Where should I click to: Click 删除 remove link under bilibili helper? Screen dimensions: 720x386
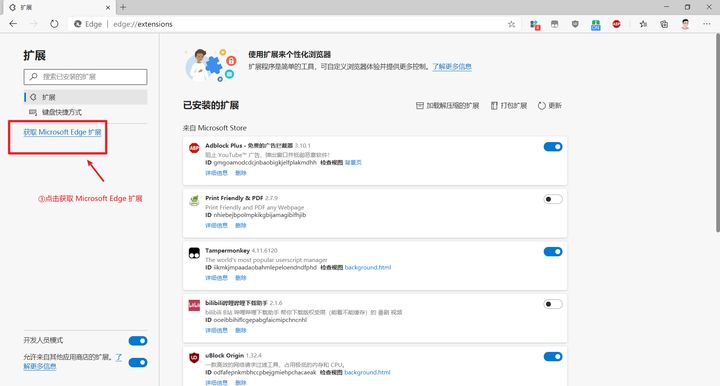[x=241, y=330]
